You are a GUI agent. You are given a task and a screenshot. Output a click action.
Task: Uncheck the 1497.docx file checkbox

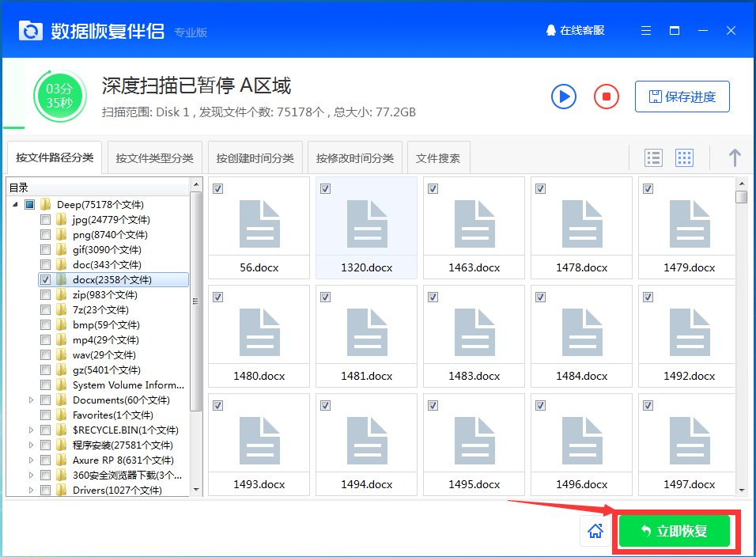tap(648, 406)
